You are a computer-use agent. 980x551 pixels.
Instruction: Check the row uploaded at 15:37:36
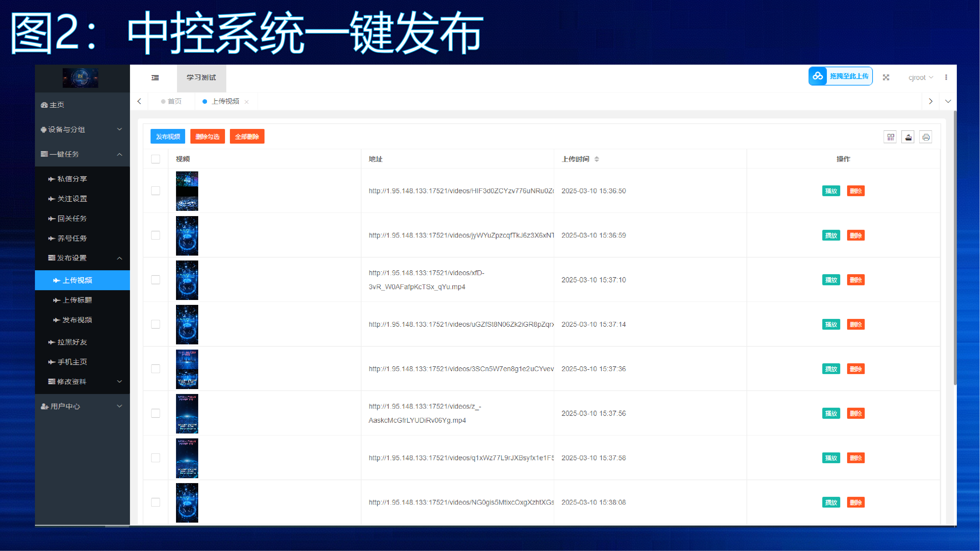155,369
